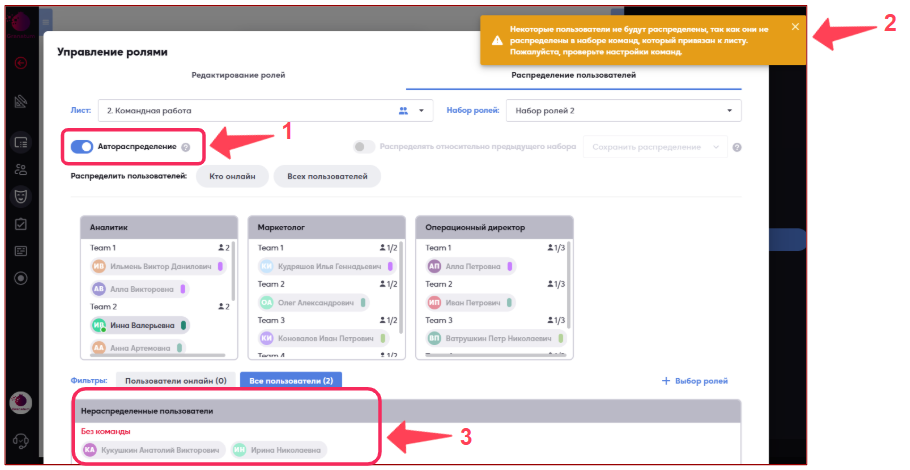Click the checklist icon in left sidebar

(x=20, y=223)
